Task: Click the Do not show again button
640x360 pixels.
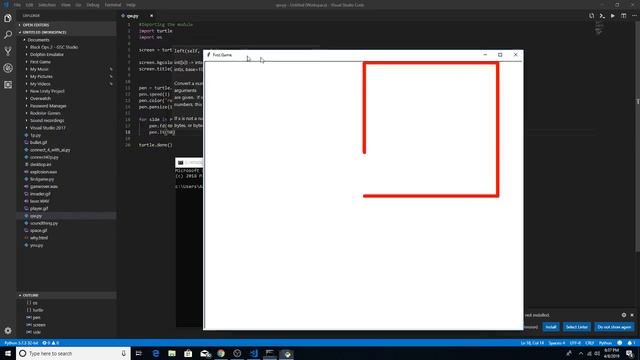Action: click(614, 327)
